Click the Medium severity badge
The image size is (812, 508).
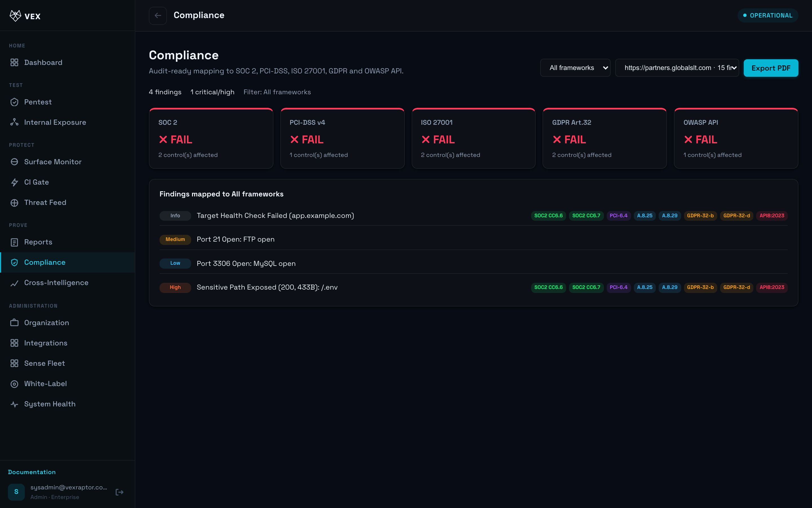pyautogui.click(x=175, y=240)
